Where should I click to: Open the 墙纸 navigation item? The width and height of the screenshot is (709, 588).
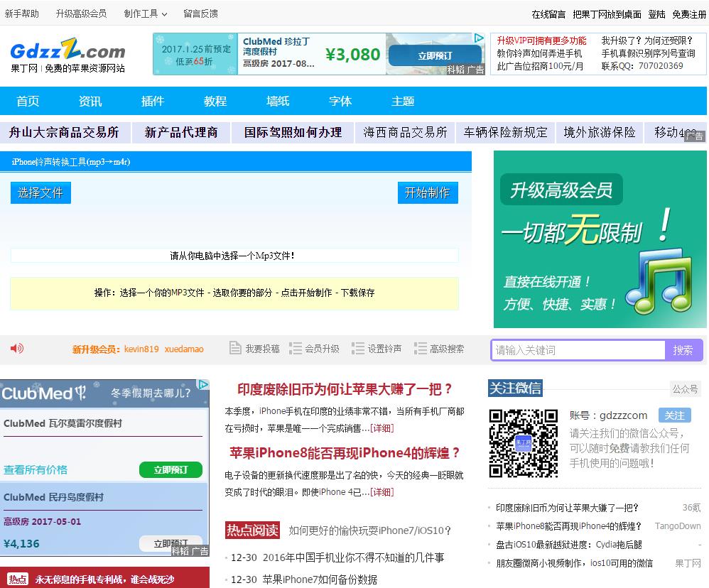click(x=278, y=101)
